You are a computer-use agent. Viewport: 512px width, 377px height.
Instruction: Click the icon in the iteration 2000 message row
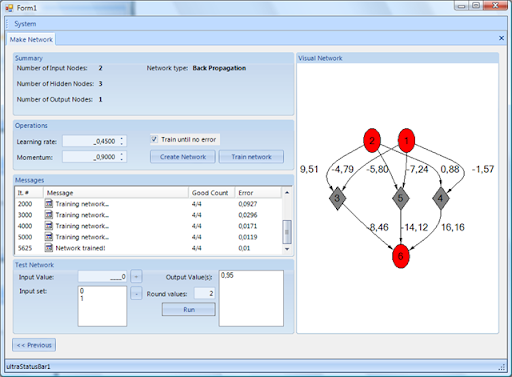pyautogui.click(x=49, y=203)
